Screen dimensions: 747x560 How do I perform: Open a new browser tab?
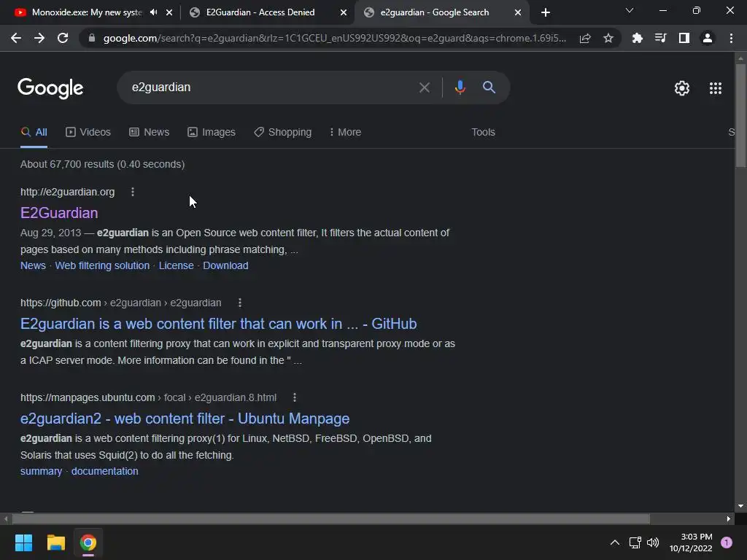[546, 12]
